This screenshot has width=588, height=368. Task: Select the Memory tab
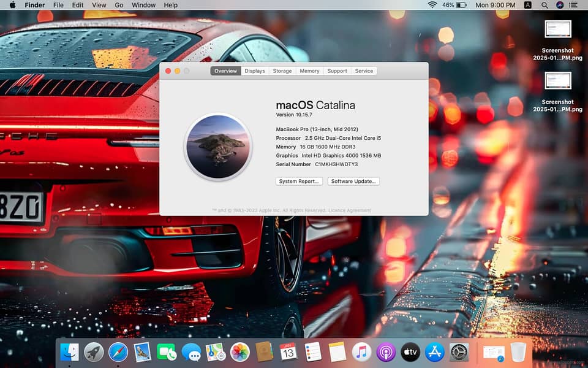tap(309, 71)
